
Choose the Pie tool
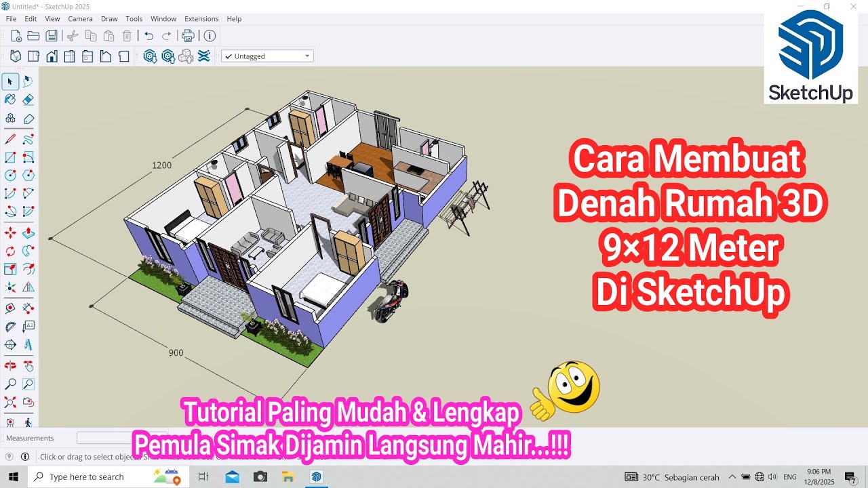click(x=28, y=211)
